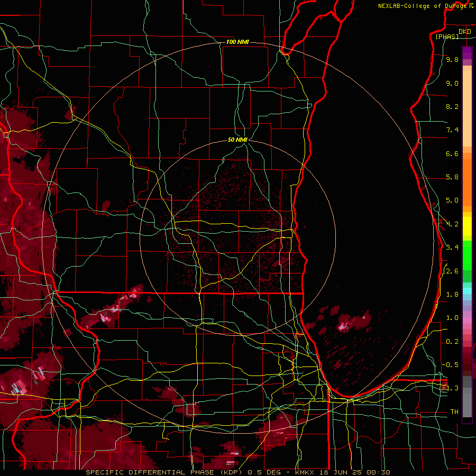The height and width of the screenshot is (476, 476).
Task: Click the 1.8 scale value
Action: pos(452,295)
